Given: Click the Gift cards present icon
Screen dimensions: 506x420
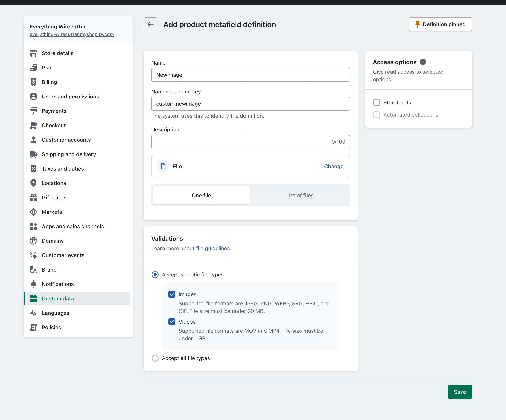Looking at the screenshot, I should (x=33, y=198).
